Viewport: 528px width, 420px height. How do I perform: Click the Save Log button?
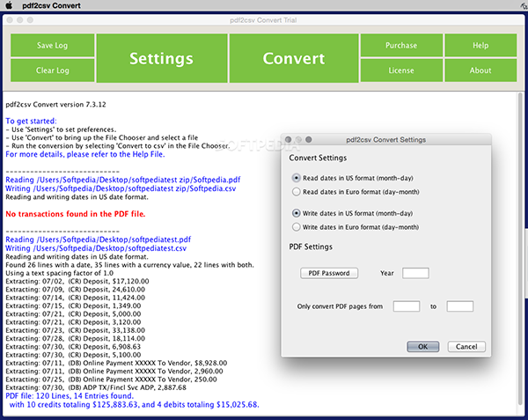(x=52, y=45)
